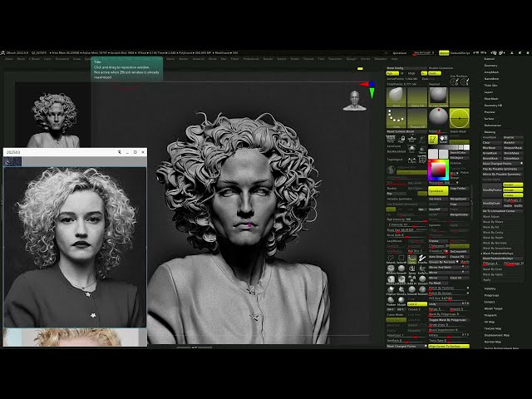Click the Floor grid icon
The image size is (532, 399).
click(x=411, y=139)
